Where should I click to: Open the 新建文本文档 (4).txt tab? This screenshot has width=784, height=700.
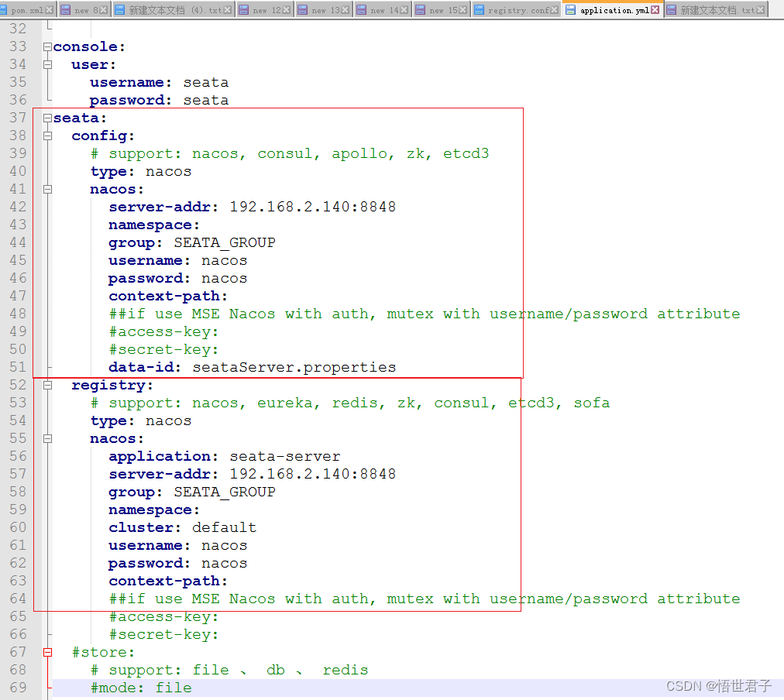point(174,10)
